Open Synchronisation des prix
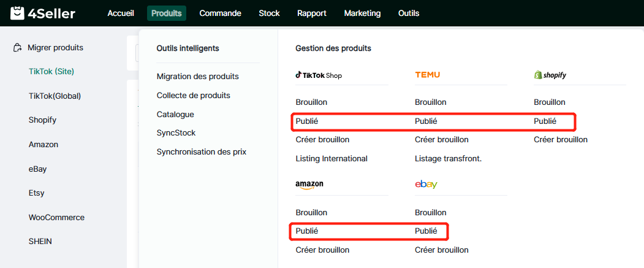This screenshot has width=644, height=268. click(201, 151)
